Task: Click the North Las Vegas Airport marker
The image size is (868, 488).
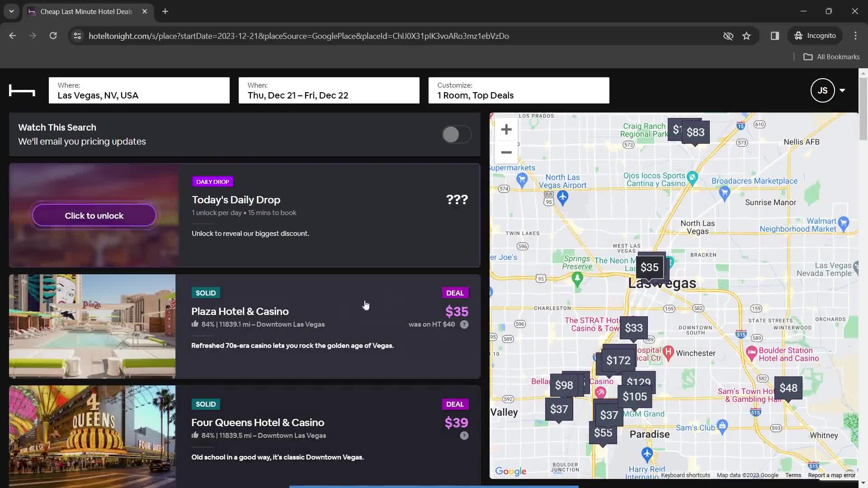Action: [562, 197]
